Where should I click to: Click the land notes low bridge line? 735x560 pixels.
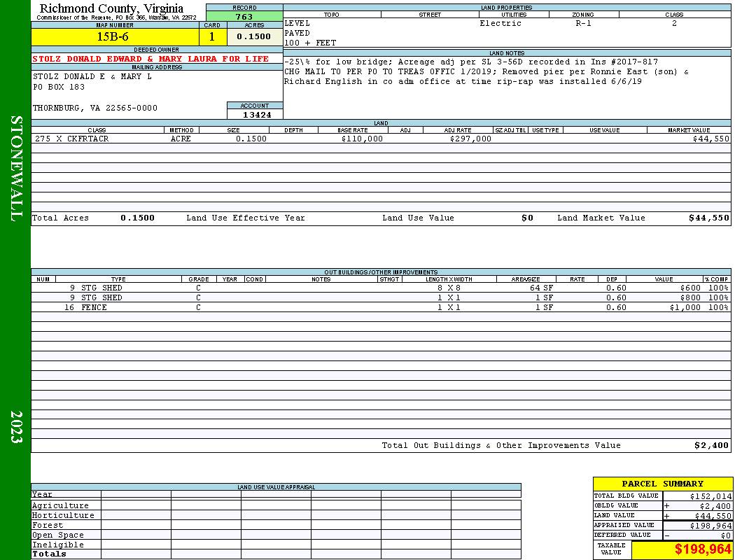(470, 62)
